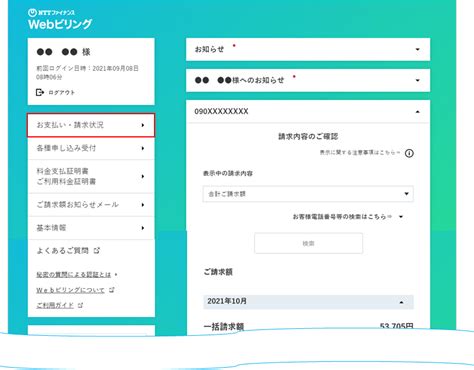Expand お客様電話番号等の検索はこちら

pos(348,217)
